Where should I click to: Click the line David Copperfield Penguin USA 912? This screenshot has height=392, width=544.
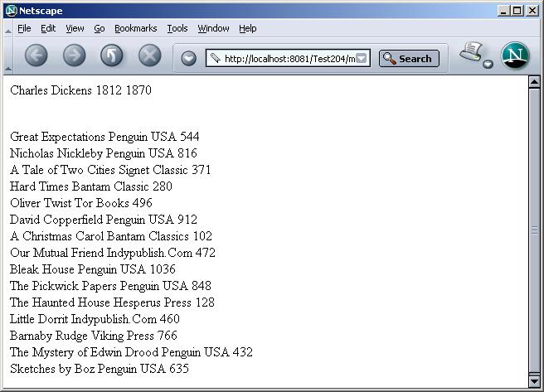(104, 220)
